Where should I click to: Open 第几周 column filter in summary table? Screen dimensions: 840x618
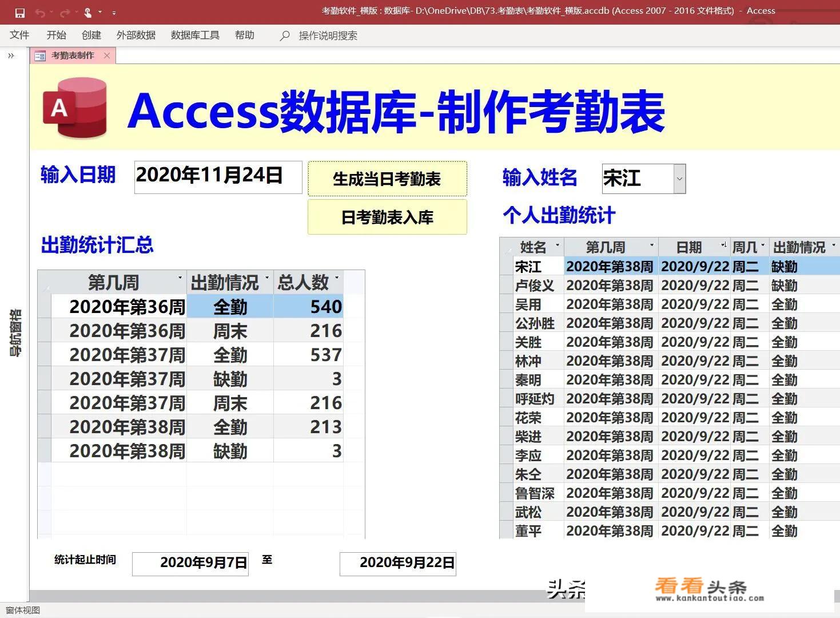pos(180,279)
